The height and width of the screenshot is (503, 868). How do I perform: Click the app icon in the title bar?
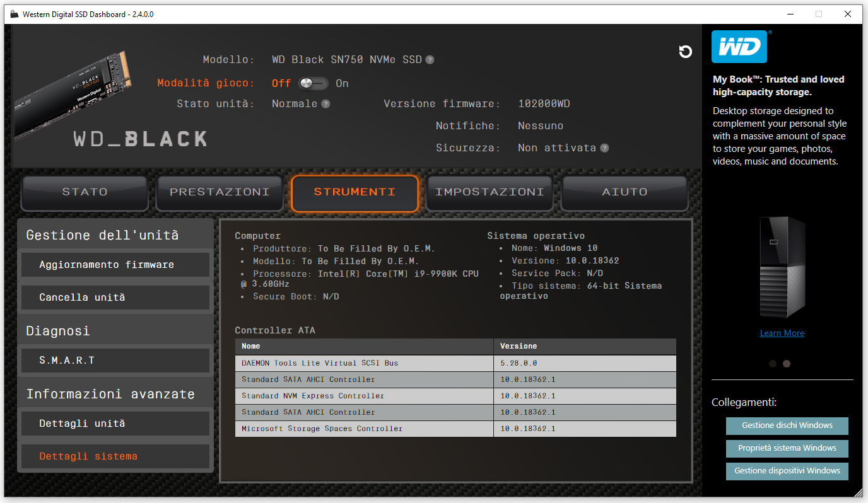click(14, 14)
